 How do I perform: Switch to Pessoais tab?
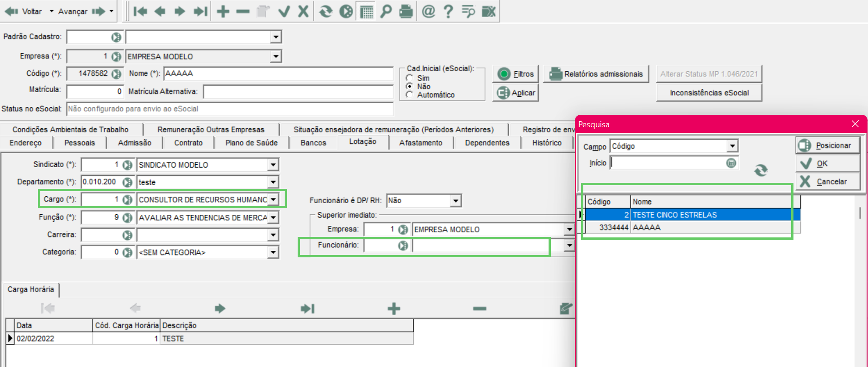pyautogui.click(x=80, y=143)
